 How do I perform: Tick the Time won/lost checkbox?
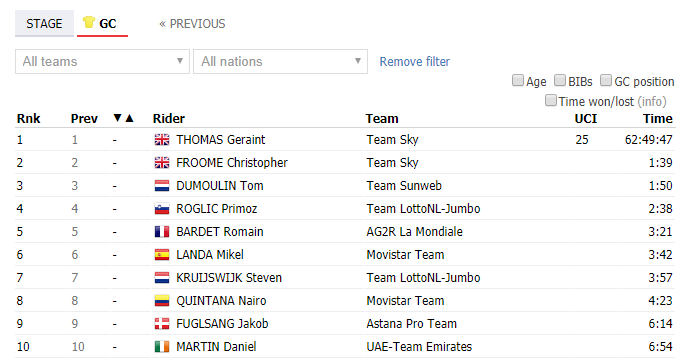pos(551,100)
